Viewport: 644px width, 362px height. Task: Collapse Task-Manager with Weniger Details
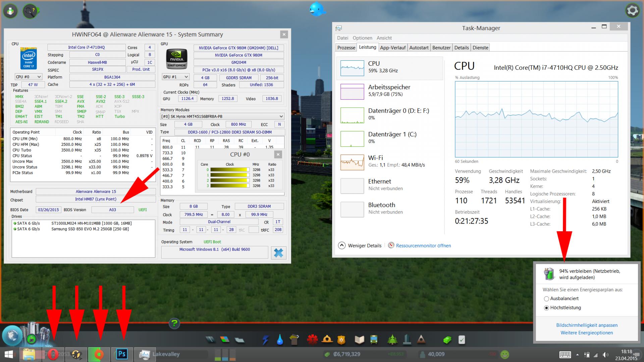pyautogui.click(x=360, y=246)
